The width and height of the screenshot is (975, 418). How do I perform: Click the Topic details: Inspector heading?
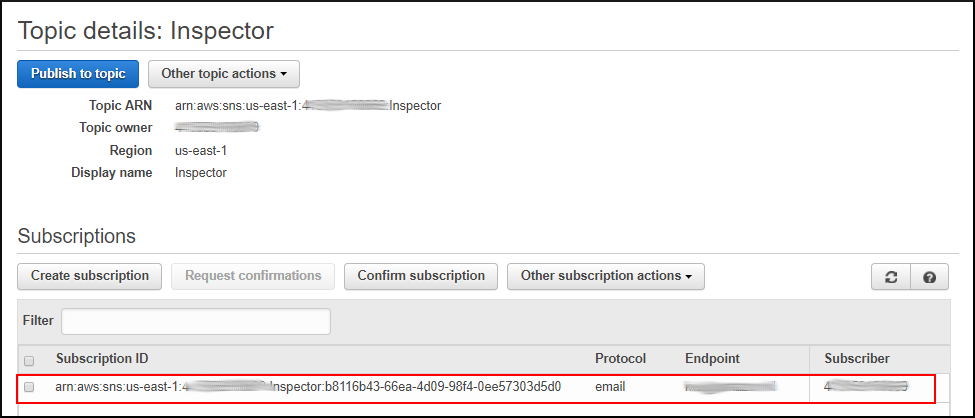(146, 30)
